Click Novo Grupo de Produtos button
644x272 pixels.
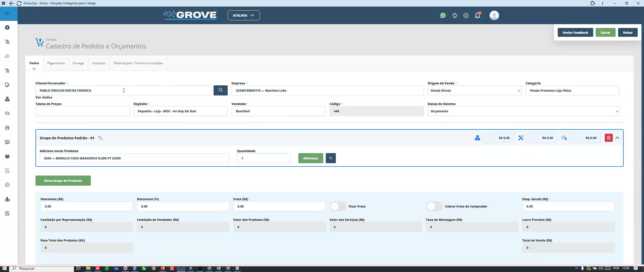pyautogui.click(x=63, y=181)
